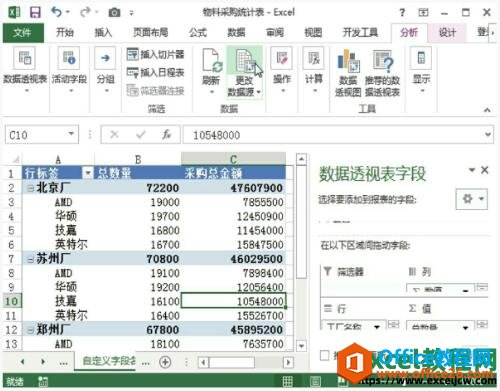Select cell with 47607900
The image size is (500, 391).
coord(233,188)
